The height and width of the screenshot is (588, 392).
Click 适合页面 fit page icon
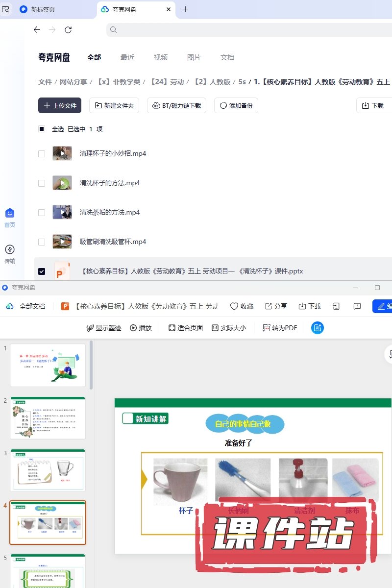(172, 328)
